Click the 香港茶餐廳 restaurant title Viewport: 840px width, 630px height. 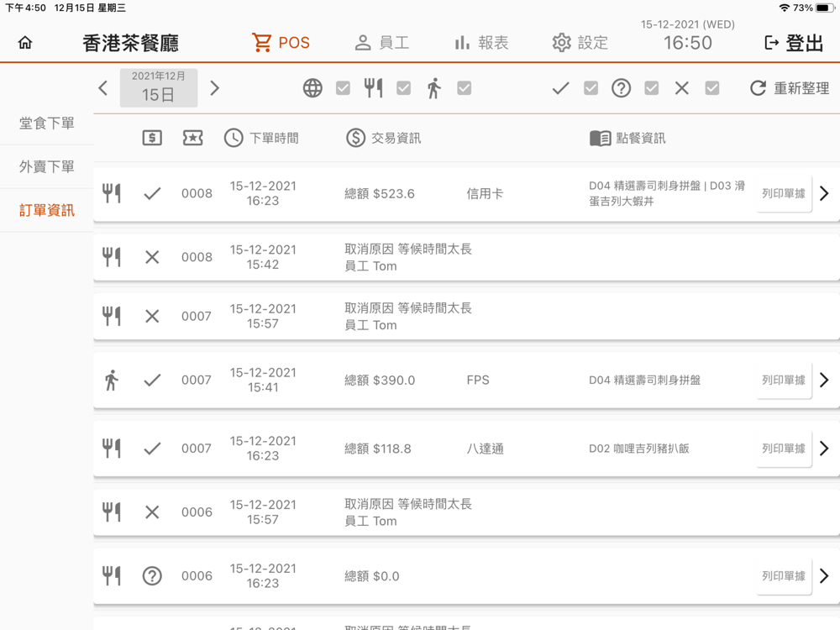pyautogui.click(x=131, y=43)
